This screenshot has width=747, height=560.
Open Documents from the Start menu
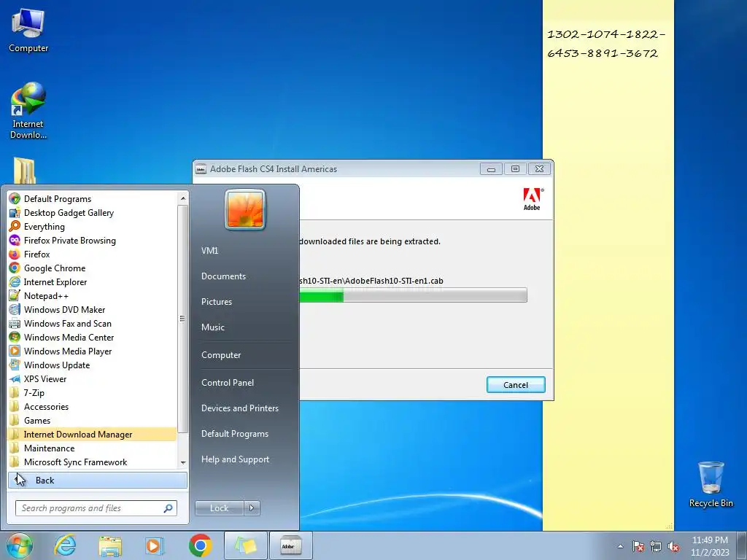pyautogui.click(x=223, y=276)
